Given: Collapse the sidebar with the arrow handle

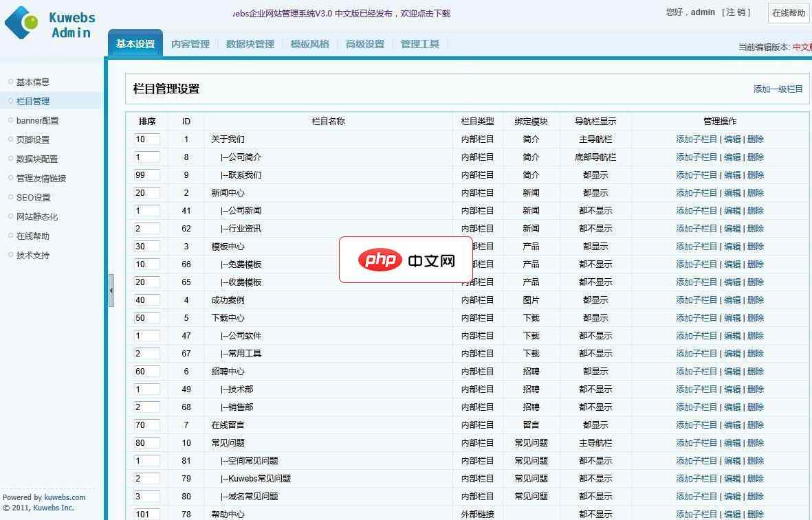Looking at the screenshot, I should 112,290.
